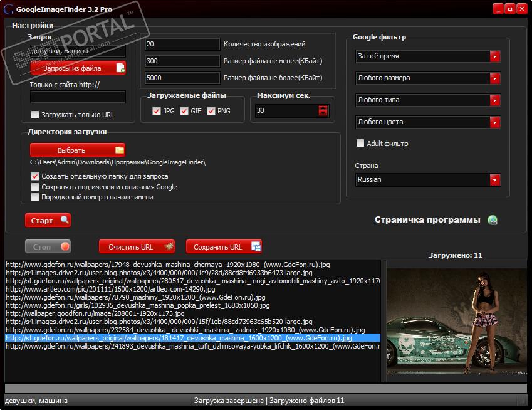Click the download path C:\Users\Admin\Downloads text
Image resolution: width=532 pixels, height=410 pixels.
118,162
